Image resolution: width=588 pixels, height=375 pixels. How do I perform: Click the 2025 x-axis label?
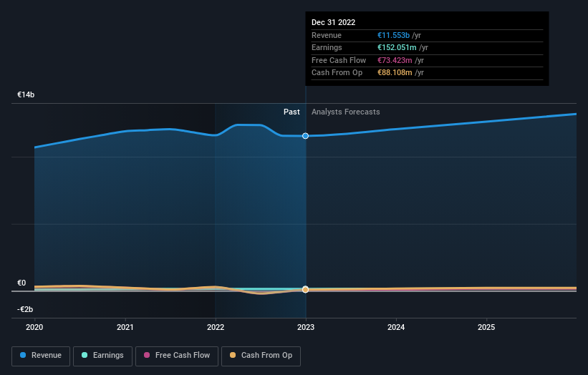pyautogui.click(x=486, y=328)
